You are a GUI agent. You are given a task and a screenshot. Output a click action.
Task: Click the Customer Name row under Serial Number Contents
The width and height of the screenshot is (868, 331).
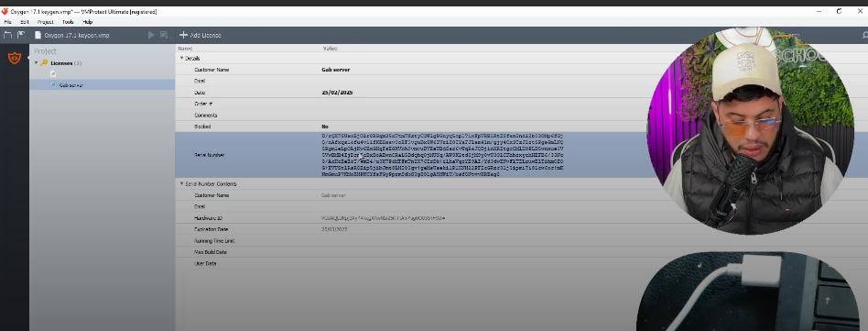pyautogui.click(x=411, y=195)
